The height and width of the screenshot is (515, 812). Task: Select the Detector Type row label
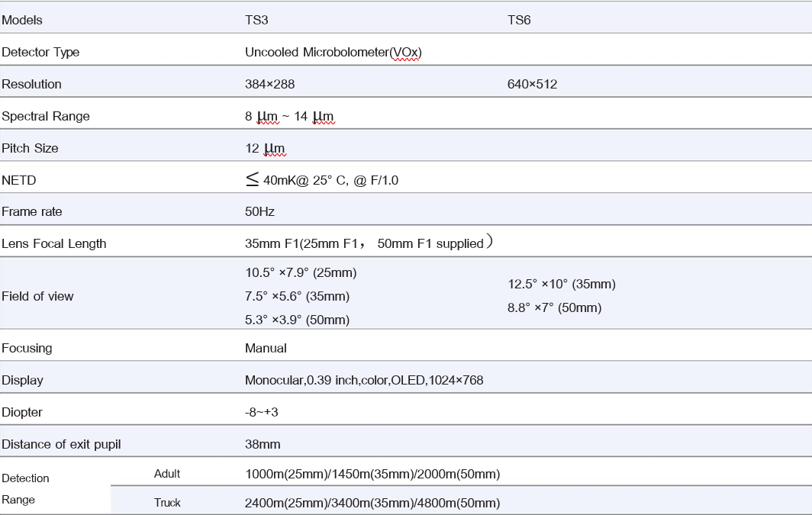pos(40,52)
